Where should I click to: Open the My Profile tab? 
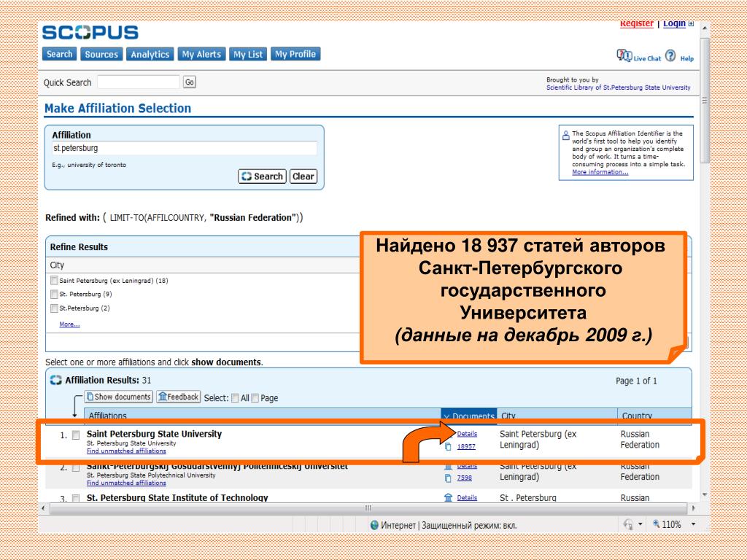click(295, 54)
